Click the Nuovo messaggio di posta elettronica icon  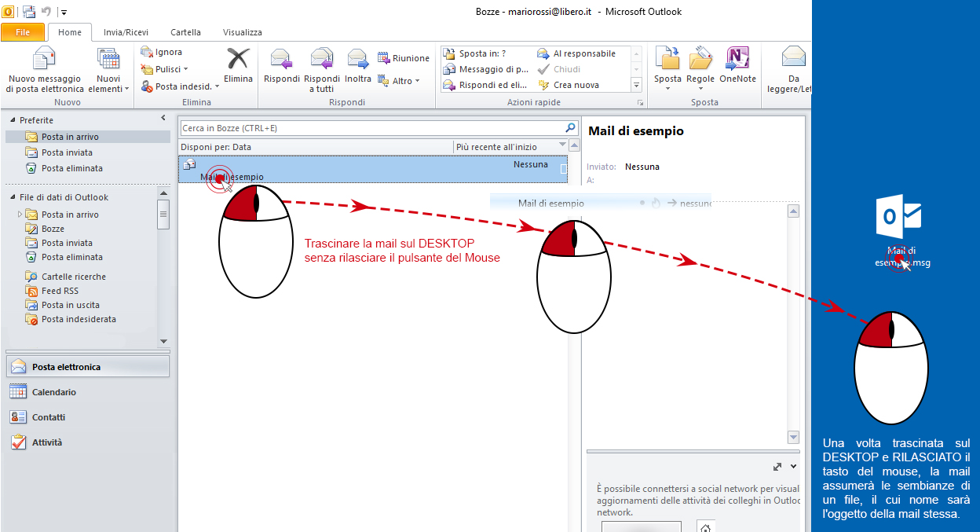tap(44, 61)
